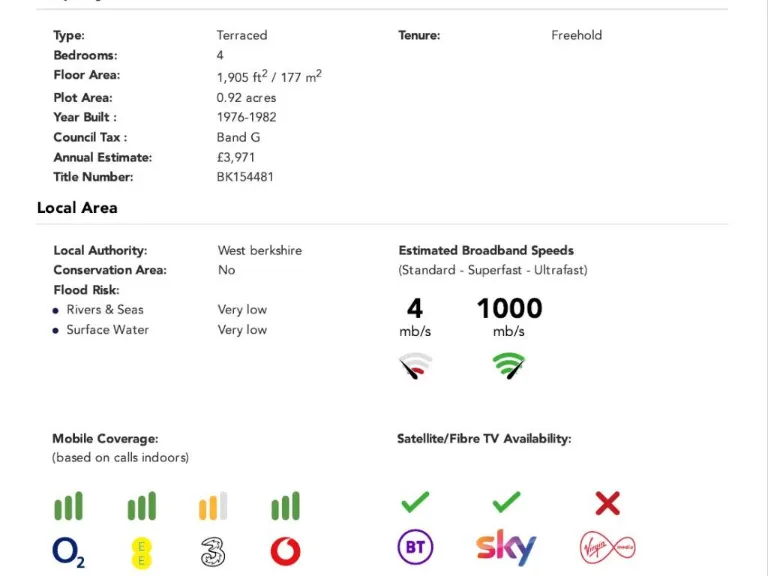Click the orange Three signal bars
Viewport: 768px width, 576px height.
[x=213, y=507]
